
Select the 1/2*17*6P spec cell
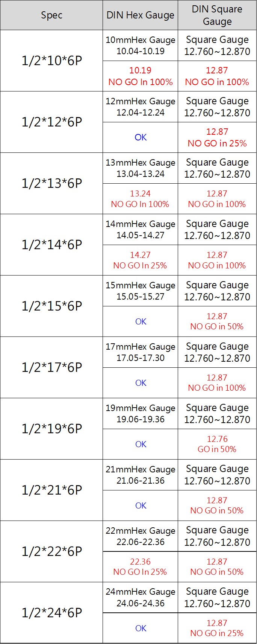(x=51, y=368)
